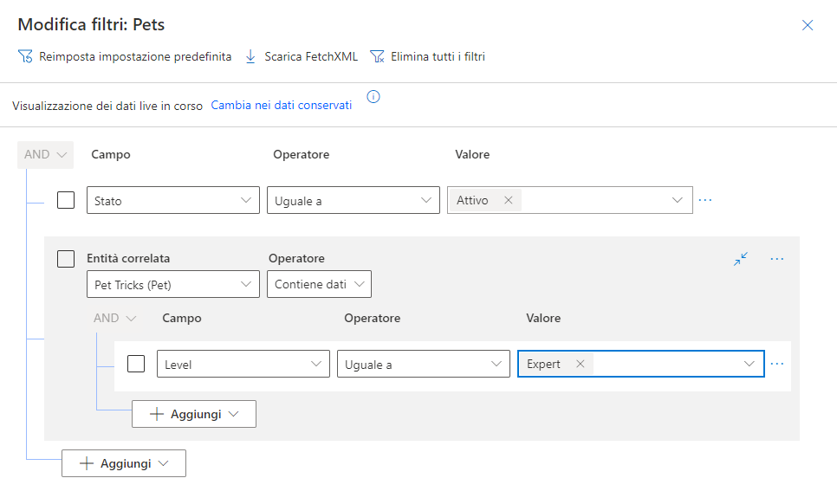Open the info tooltip beside live data text
Viewport: 837px width, 504px height.
point(373,97)
